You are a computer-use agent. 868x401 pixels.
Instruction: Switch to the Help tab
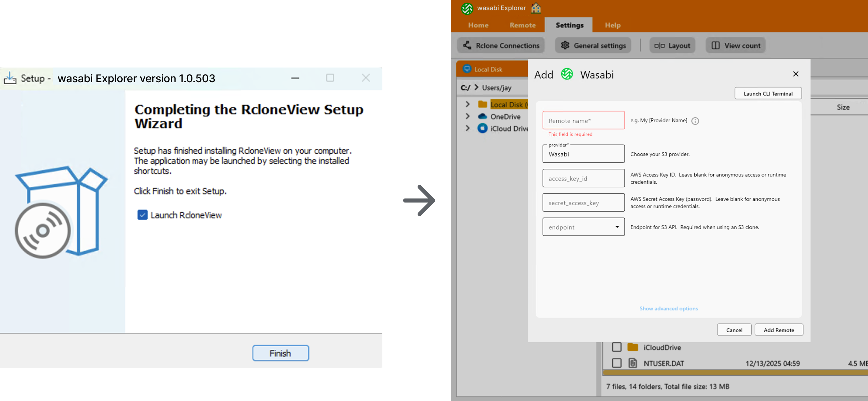click(612, 25)
